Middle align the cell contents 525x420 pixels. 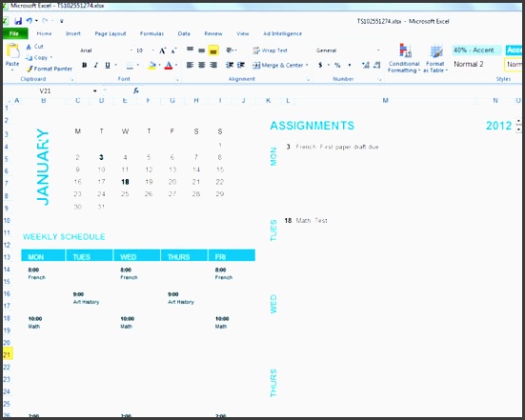coord(202,50)
